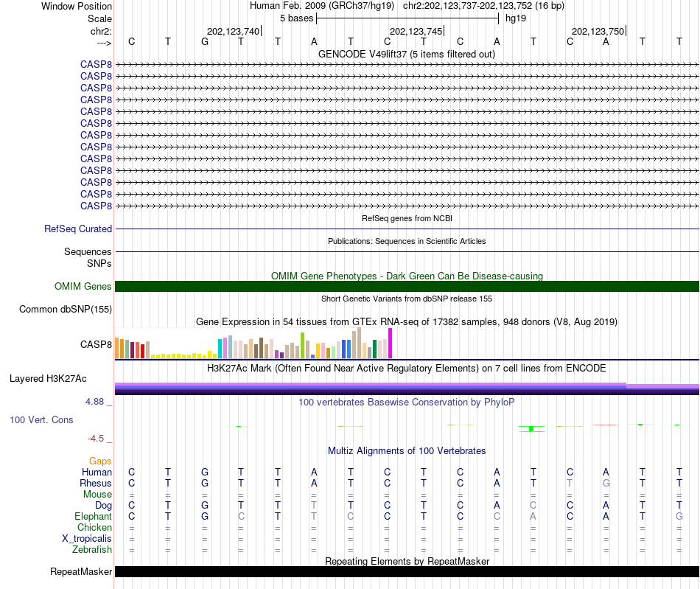Click the Gene Expression in 54 tissues title
Image resolution: width=700 pixels, height=589 pixels.
point(407,321)
